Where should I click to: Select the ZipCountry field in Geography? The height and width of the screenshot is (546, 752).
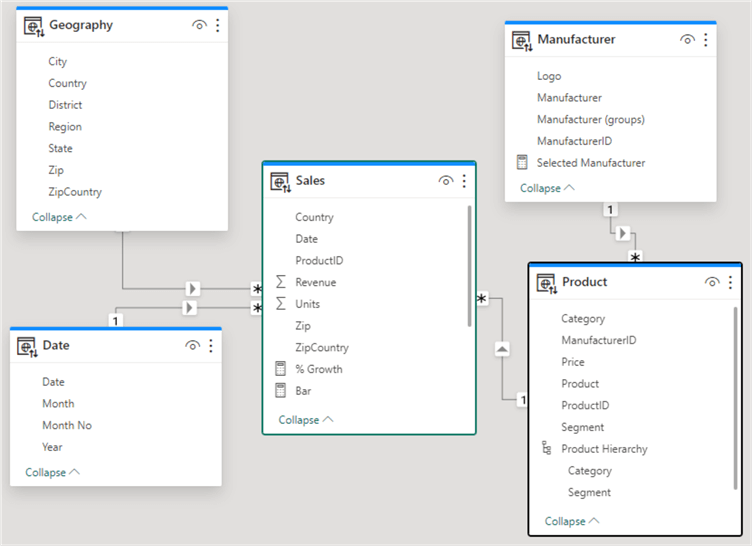[75, 192]
